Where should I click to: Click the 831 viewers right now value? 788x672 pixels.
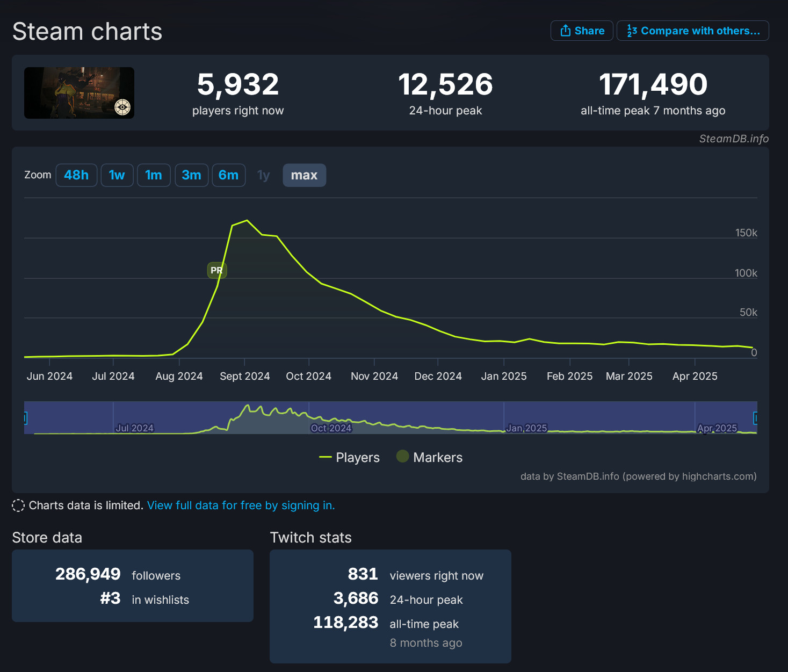363,574
